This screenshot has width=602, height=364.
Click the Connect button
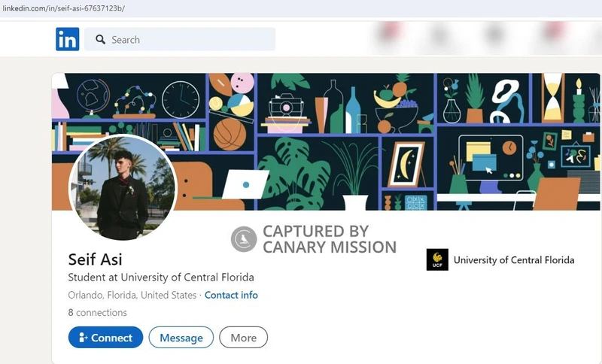105,338
